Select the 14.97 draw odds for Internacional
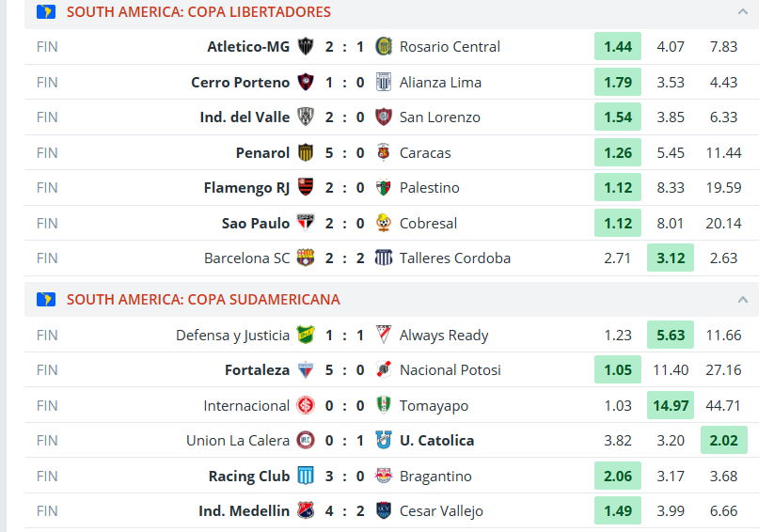This screenshot has width=774, height=532. pos(671,406)
